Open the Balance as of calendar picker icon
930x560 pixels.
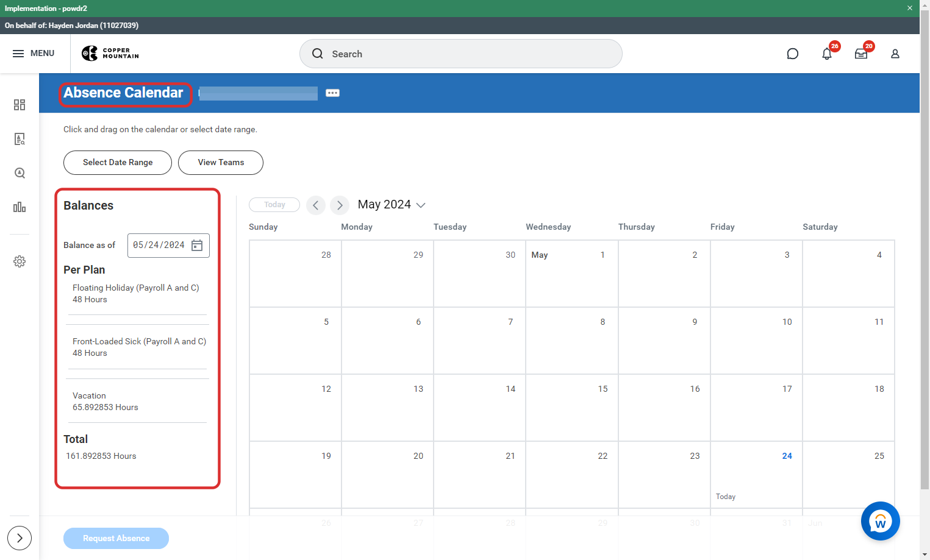[197, 245]
